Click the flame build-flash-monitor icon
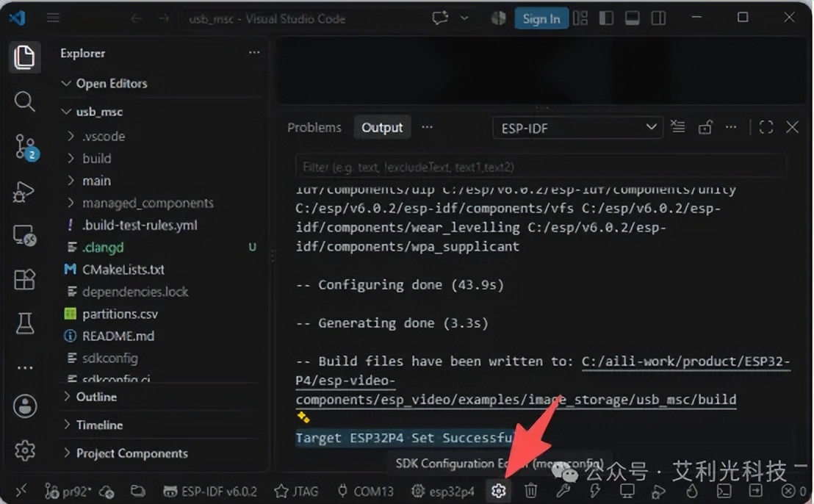The image size is (814, 504). (691, 491)
